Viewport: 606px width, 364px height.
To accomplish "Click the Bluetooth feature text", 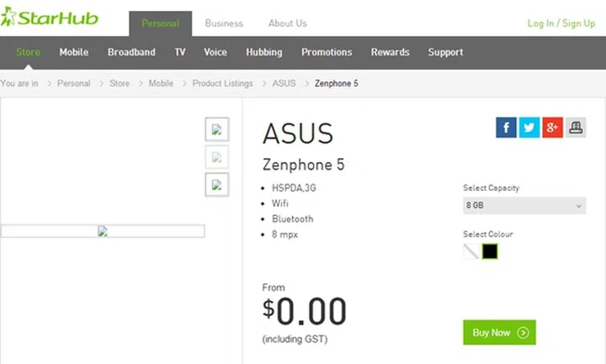I will pos(293,219).
